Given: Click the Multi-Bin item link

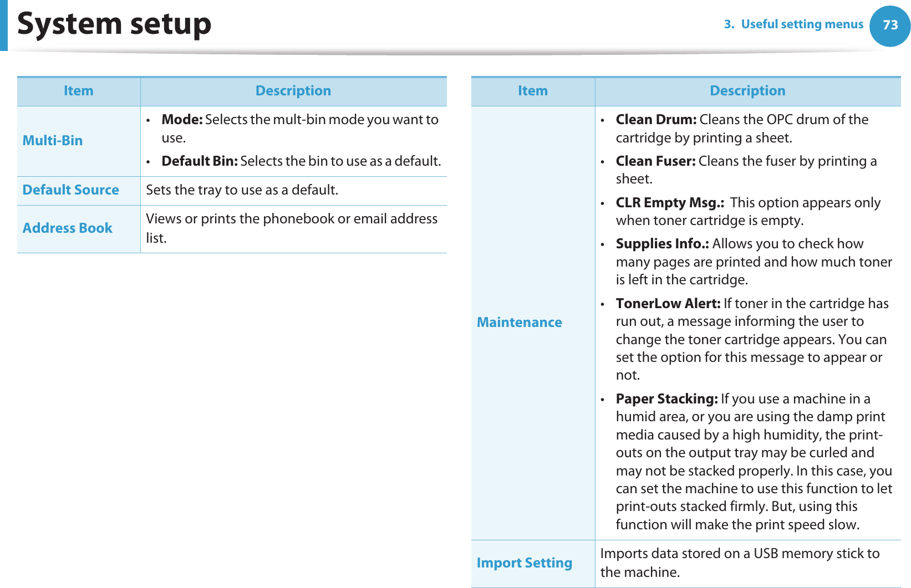Looking at the screenshot, I should [53, 141].
